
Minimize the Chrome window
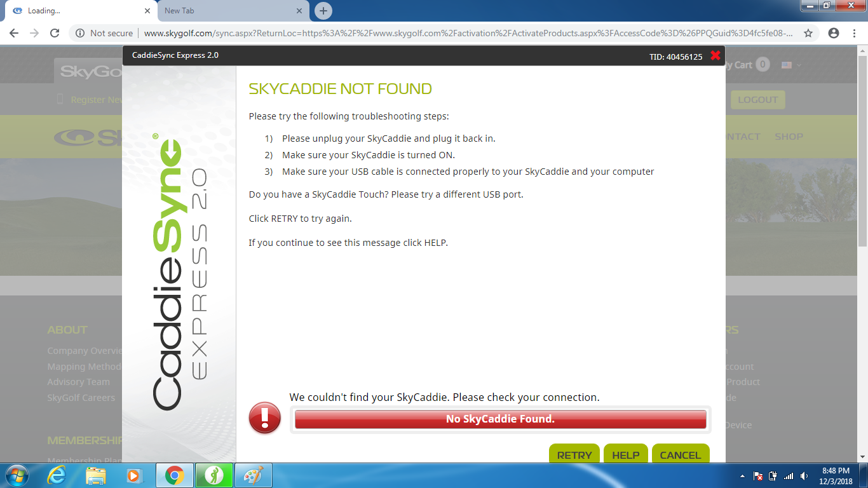pos(810,6)
